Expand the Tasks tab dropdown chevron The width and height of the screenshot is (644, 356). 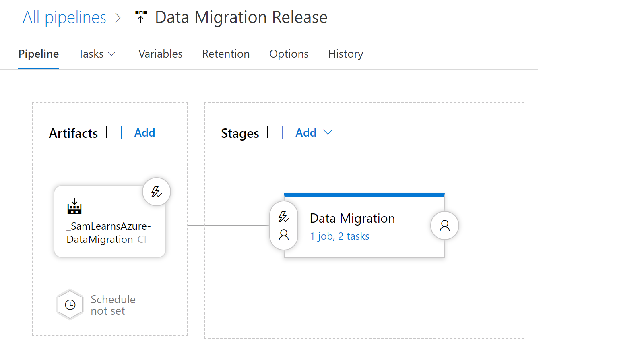coord(112,54)
